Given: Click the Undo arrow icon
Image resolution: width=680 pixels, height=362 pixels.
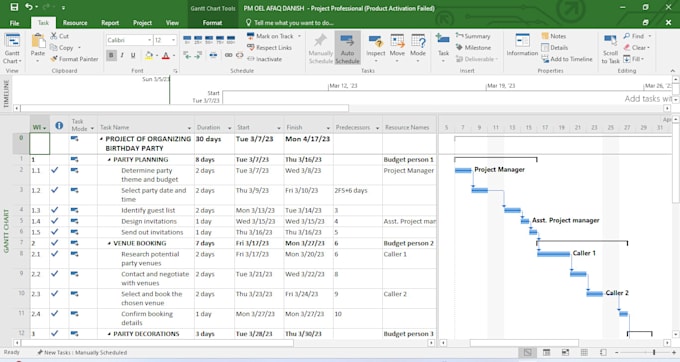Looking at the screenshot, I should 29,7.
